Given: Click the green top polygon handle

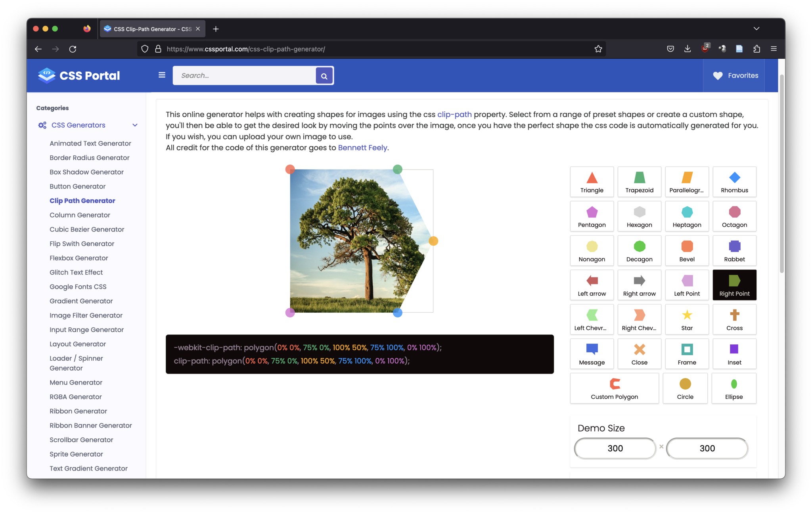Looking at the screenshot, I should [x=397, y=170].
